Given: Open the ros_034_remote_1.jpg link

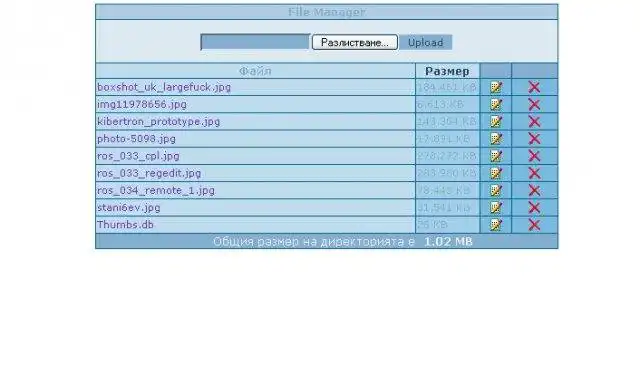Looking at the screenshot, I should (x=156, y=190).
